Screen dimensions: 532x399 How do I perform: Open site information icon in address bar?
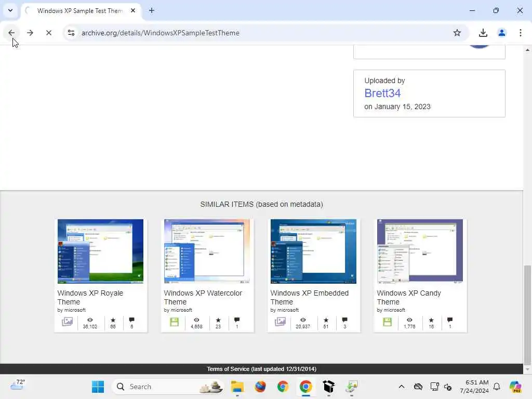(71, 33)
